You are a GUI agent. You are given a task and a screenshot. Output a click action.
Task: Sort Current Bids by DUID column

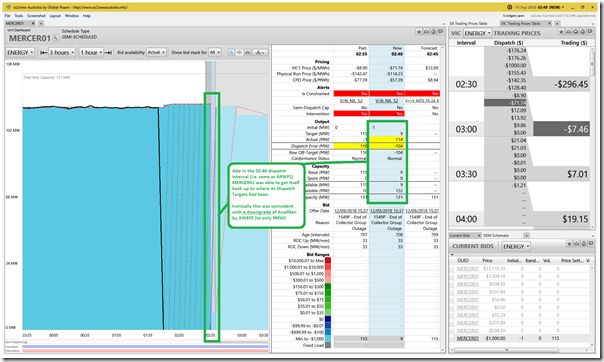click(463, 261)
